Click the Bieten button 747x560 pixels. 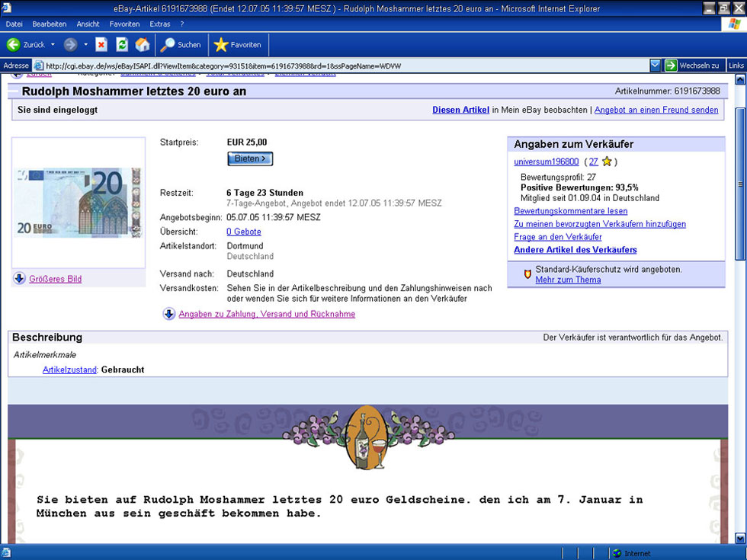250,158
